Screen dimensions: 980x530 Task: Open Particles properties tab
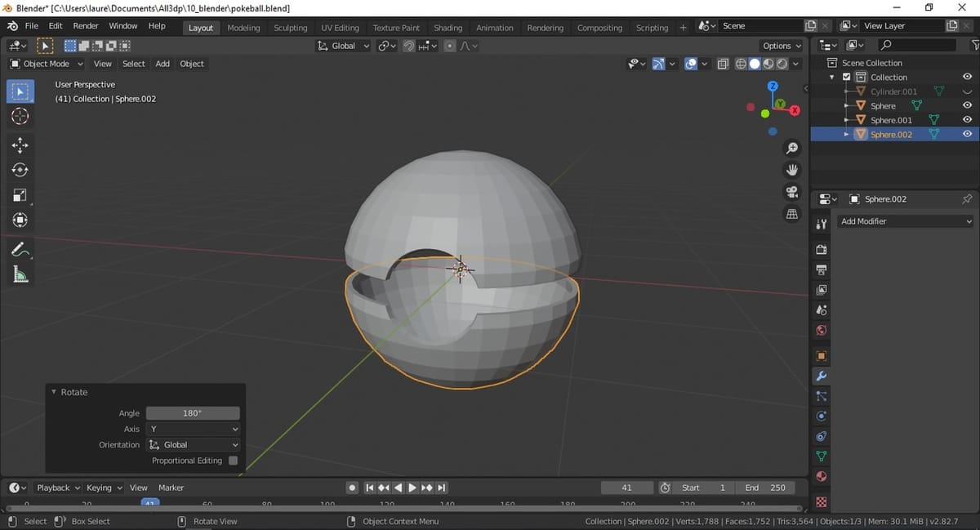coord(822,396)
